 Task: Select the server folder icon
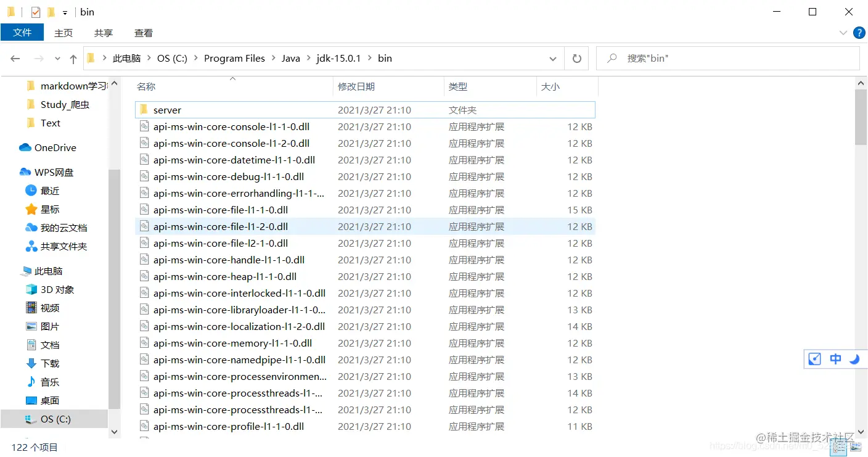tap(144, 110)
